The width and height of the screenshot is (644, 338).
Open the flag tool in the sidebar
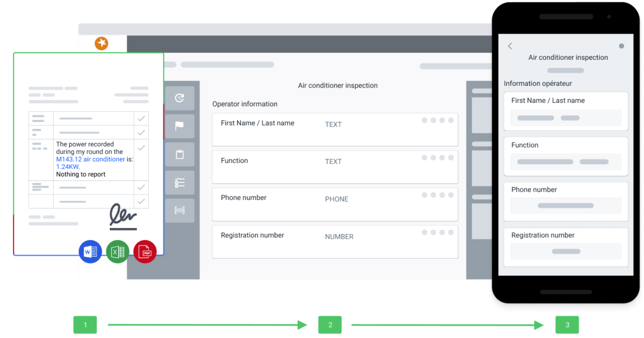(x=179, y=126)
